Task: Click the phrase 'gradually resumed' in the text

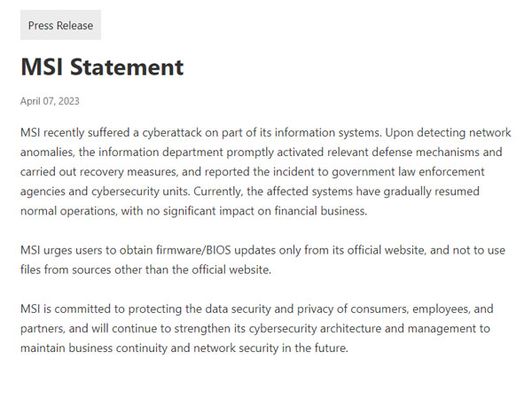Action: 431,192
